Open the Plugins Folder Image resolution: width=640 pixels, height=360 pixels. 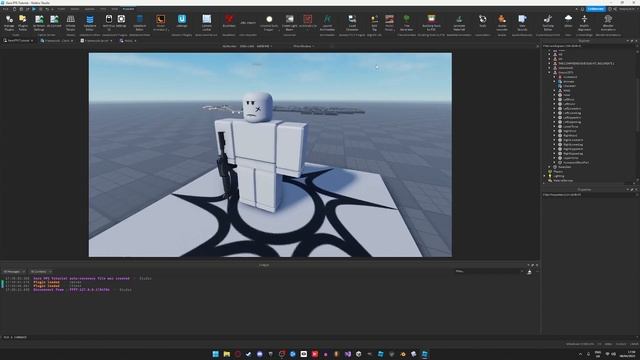pyautogui.click(x=23, y=22)
